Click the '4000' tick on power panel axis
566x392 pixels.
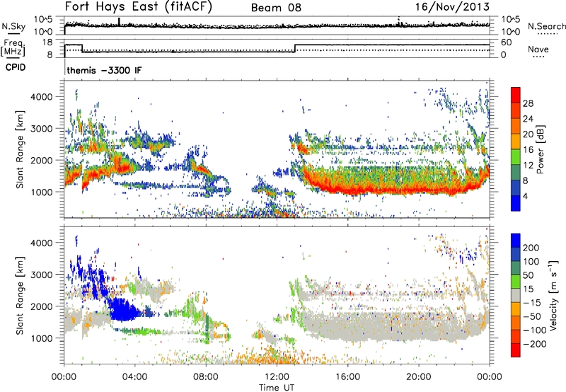tap(42, 97)
